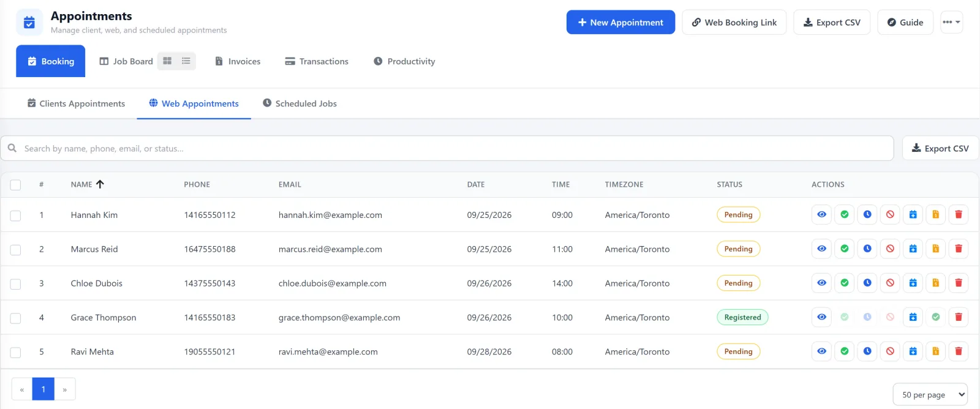Check the box for Grace Thompson's row
Screen dimensions: 980x409
coord(16,318)
